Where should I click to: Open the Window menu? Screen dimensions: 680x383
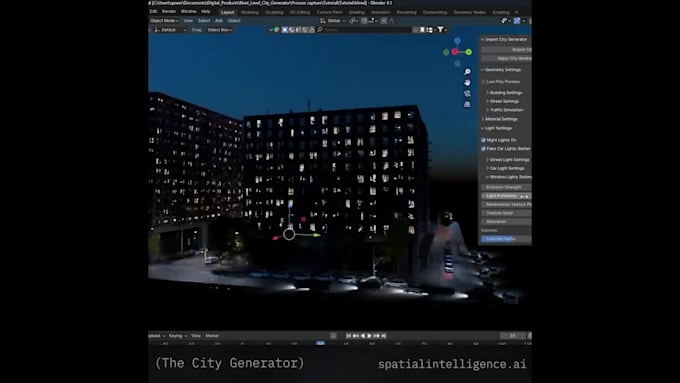coord(189,11)
